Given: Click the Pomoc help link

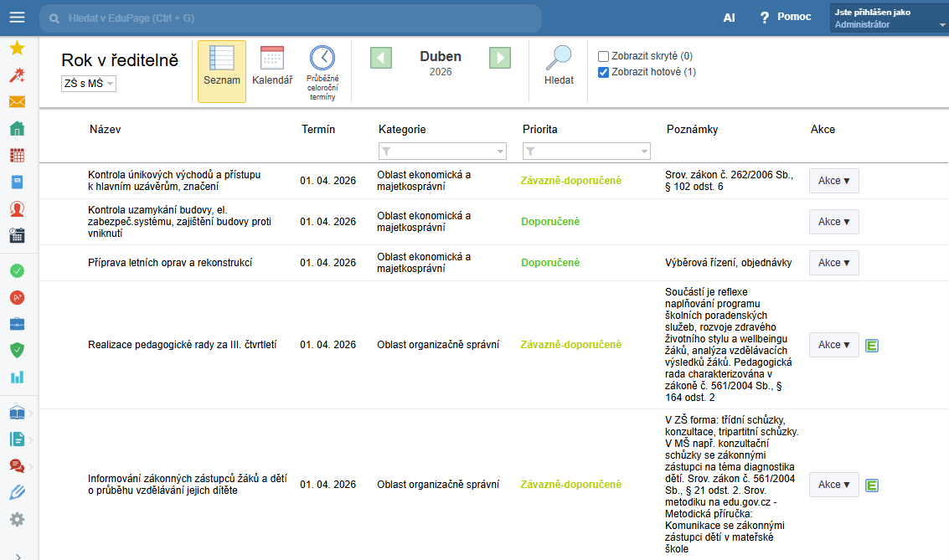Looking at the screenshot, I should [x=785, y=17].
